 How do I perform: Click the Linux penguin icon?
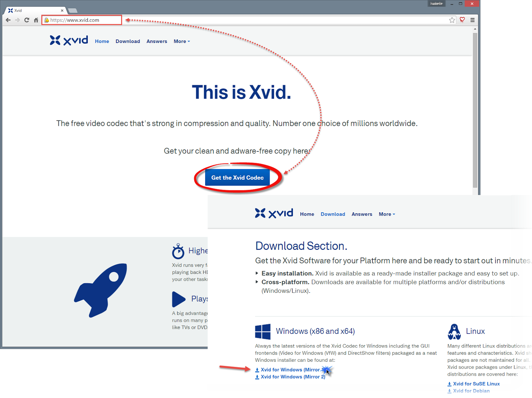454,331
